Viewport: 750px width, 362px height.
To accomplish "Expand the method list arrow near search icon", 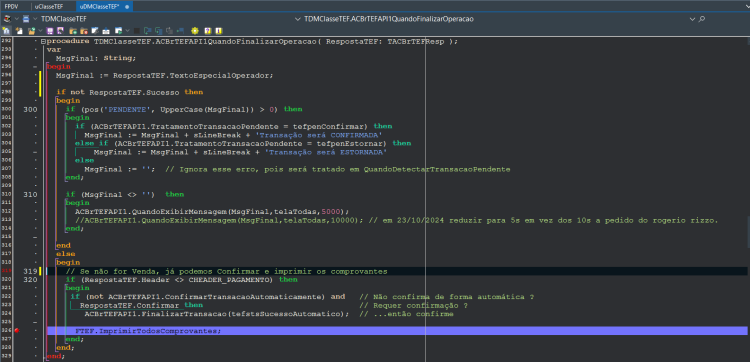I will [x=692, y=19].
